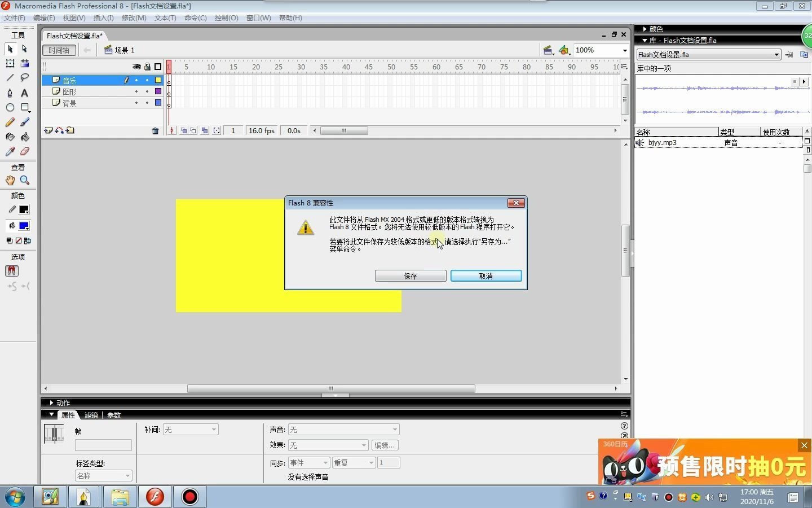The width and height of the screenshot is (812, 508).
Task: Collapse the 库 library panel
Action: click(645, 40)
